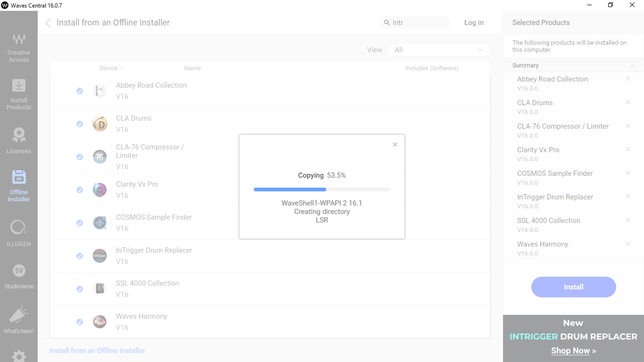This screenshot has width=644, height=362.
Task: Click the InTrigger Drum Replacer ad banner
Action: tap(573, 338)
